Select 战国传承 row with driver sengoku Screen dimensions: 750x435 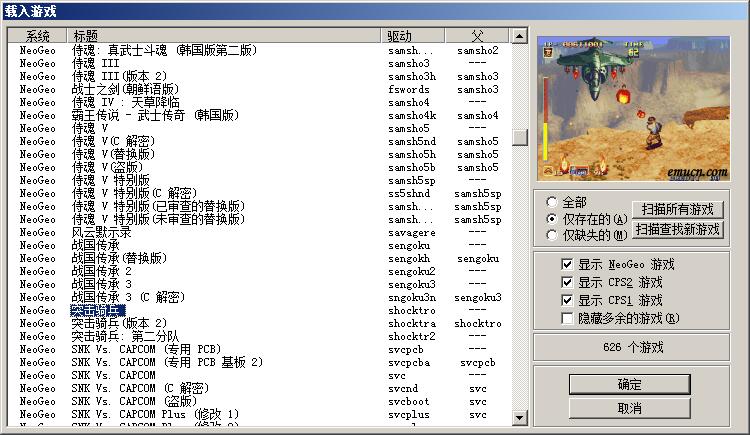point(259,245)
